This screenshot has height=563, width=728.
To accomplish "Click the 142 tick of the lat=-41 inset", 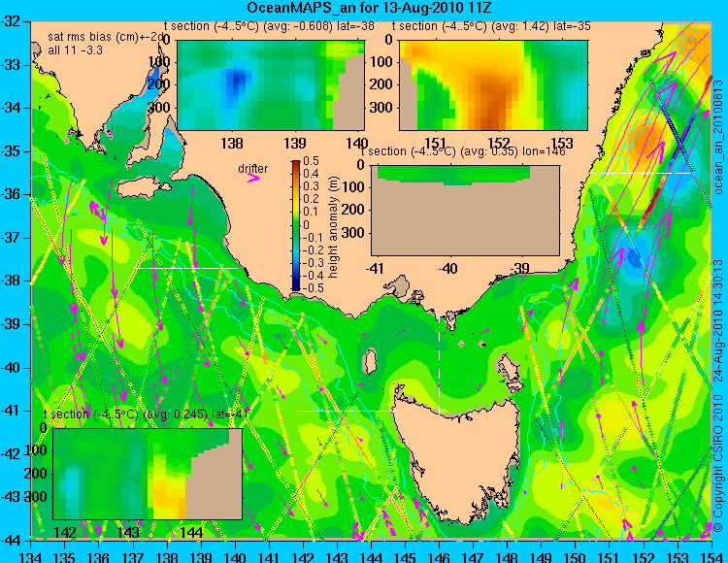I will pos(65,532).
